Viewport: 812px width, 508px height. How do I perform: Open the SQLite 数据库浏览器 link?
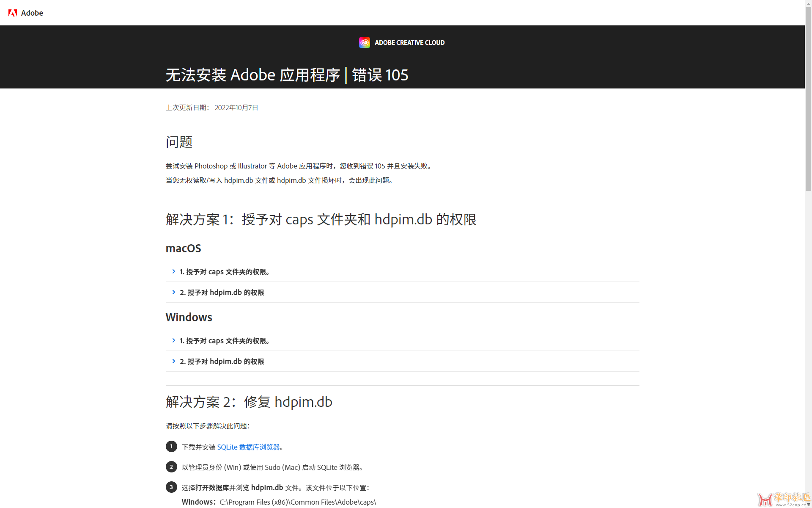(248, 447)
